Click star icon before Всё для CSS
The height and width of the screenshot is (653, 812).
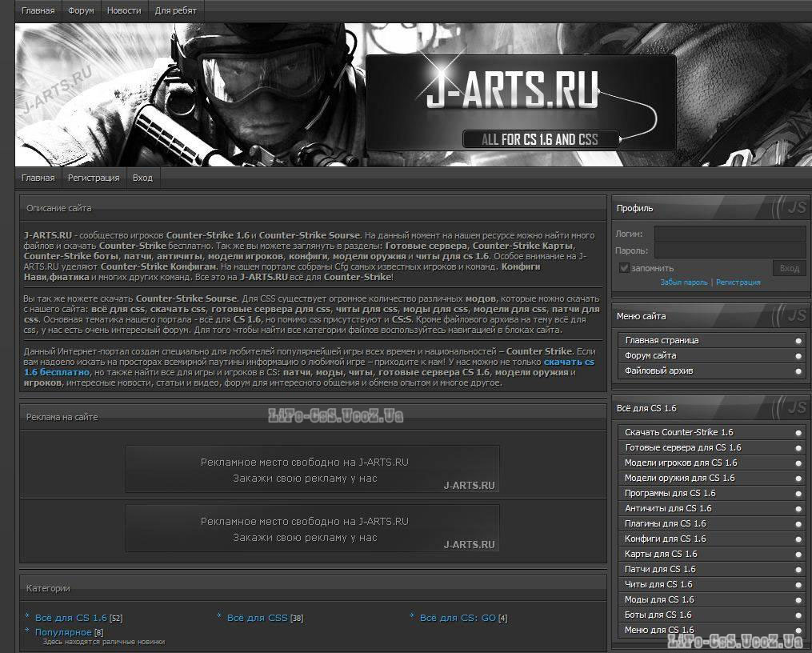click(219, 615)
